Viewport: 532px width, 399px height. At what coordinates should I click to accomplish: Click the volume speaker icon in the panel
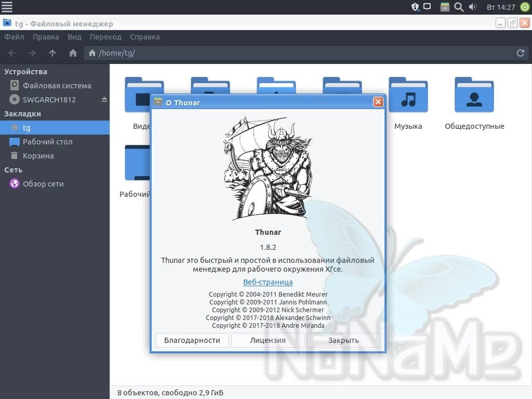473,7
